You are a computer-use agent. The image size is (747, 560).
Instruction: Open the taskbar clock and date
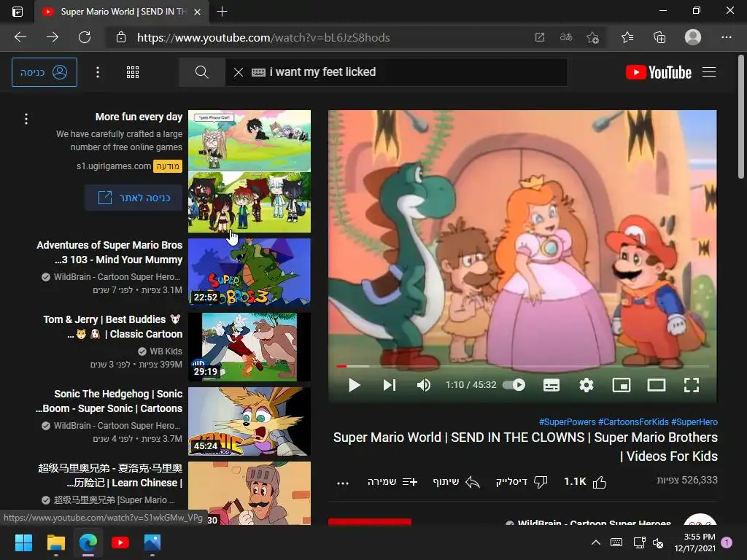click(x=695, y=542)
